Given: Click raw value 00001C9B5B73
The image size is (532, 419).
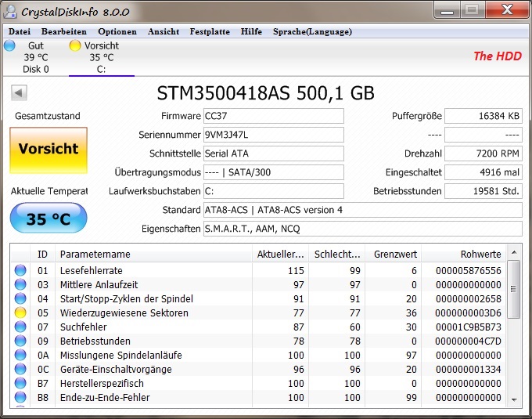Looking at the screenshot, I should click(468, 327).
